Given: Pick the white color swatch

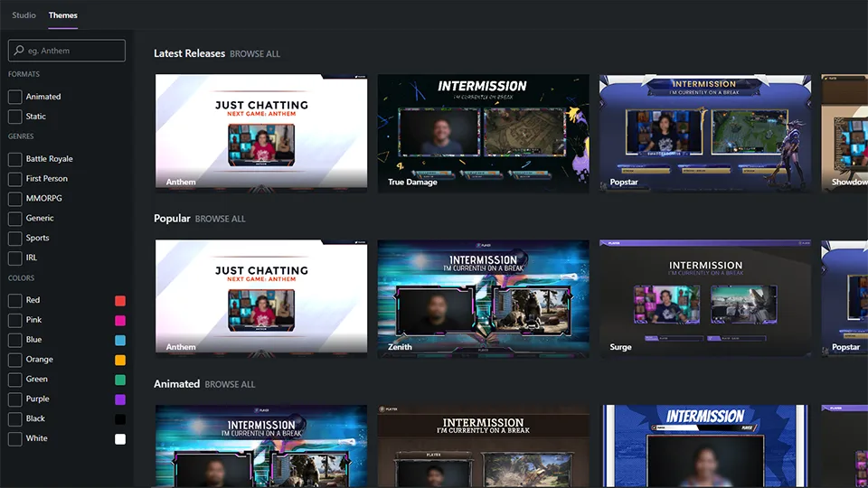Looking at the screenshot, I should click(x=120, y=439).
